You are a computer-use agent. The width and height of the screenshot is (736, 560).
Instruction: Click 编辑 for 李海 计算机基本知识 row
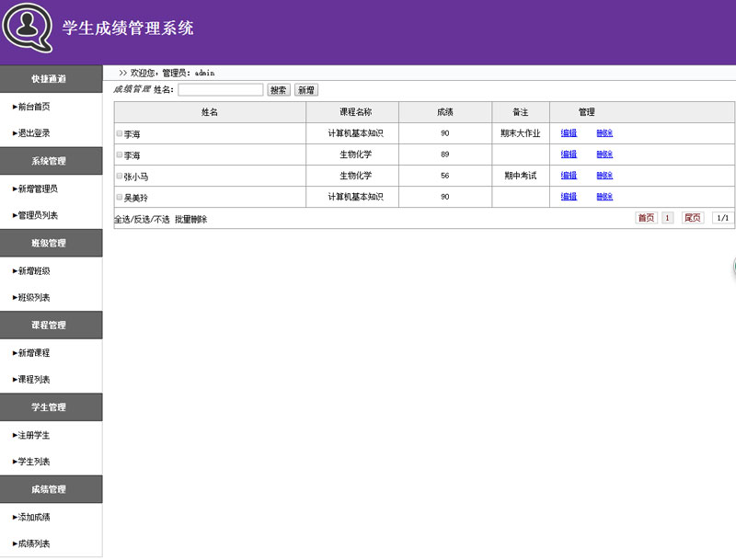click(569, 133)
